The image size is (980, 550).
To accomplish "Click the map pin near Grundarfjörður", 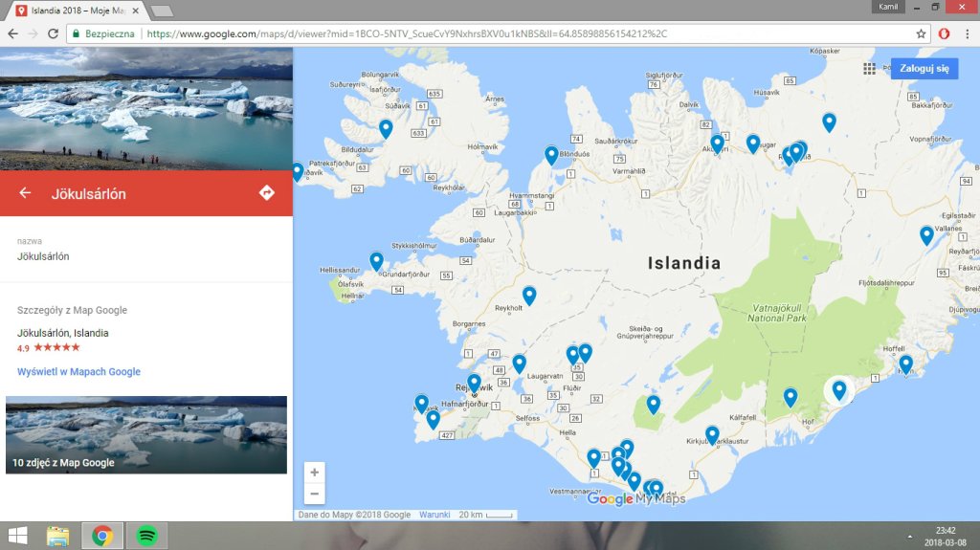I will pyautogui.click(x=376, y=260).
